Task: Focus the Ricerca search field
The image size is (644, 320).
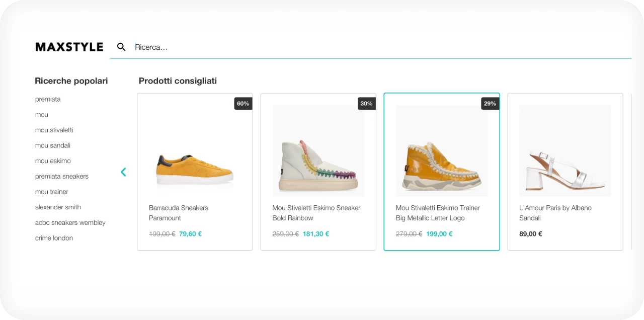Action: click(x=370, y=47)
